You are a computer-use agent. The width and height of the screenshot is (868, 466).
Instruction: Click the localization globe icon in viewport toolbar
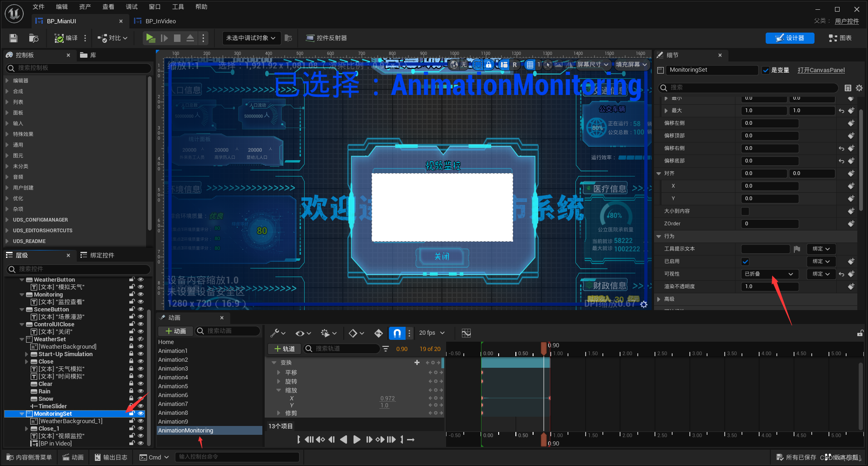tap(454, 65)
